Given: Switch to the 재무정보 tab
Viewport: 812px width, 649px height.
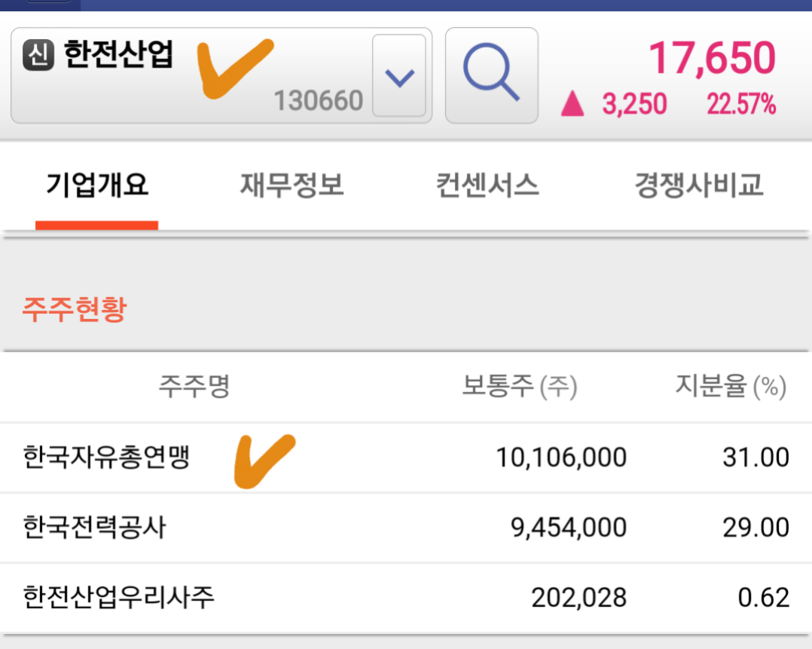Looking at the screenshot, I should [292, 185].
